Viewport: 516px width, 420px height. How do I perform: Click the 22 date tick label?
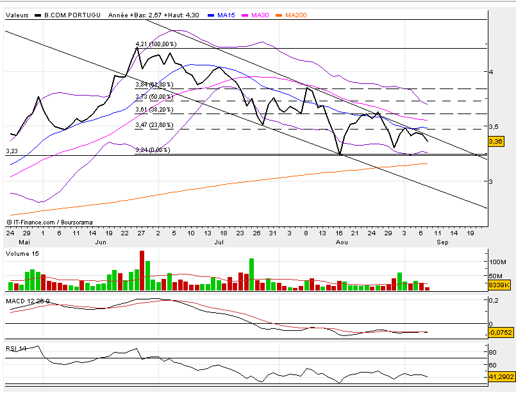125,233
